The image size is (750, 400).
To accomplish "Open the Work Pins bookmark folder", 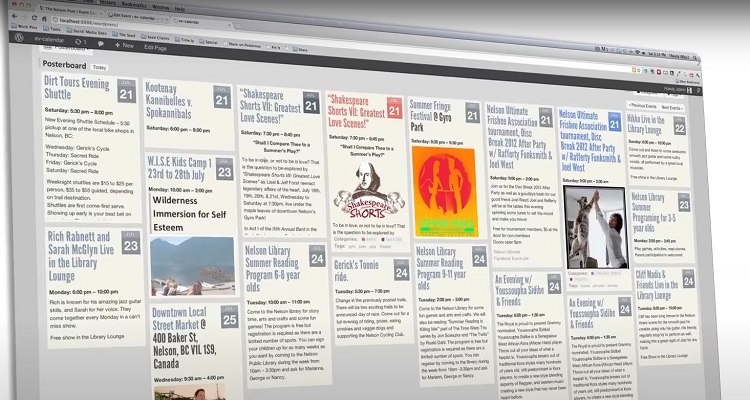I will [24, 27].
